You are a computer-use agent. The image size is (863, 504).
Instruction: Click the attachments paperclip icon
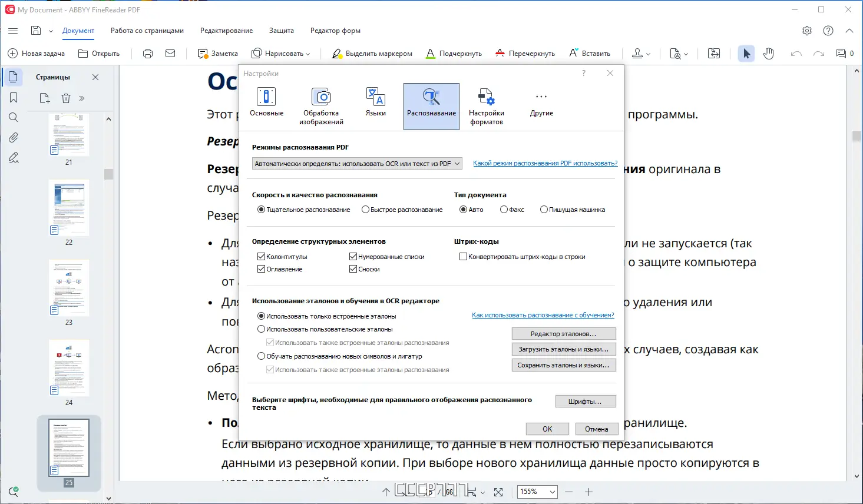tap(13, 137)
